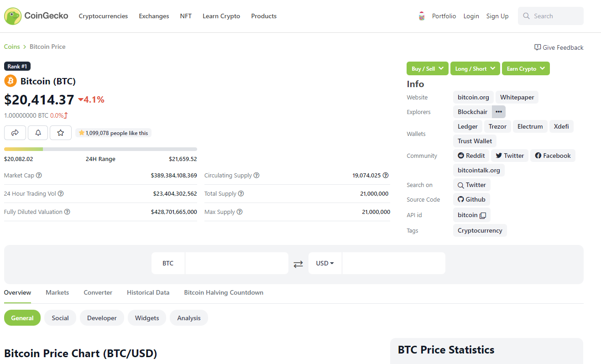Viewport: 601px width, 364px height.
Task: Switch to the Converter tab
Action: [98, 292]
